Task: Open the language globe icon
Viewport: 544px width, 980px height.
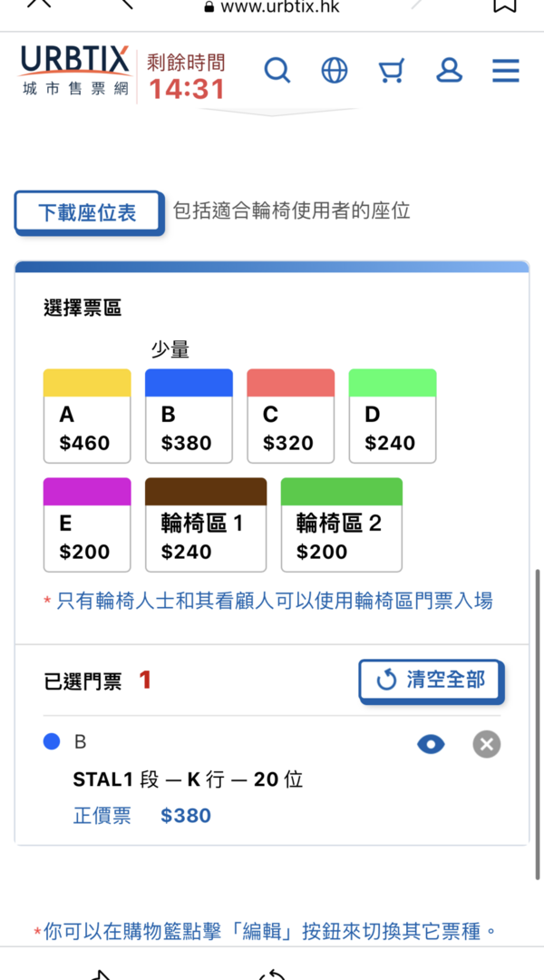Action: pyautogui.click(x=334, y=71)
